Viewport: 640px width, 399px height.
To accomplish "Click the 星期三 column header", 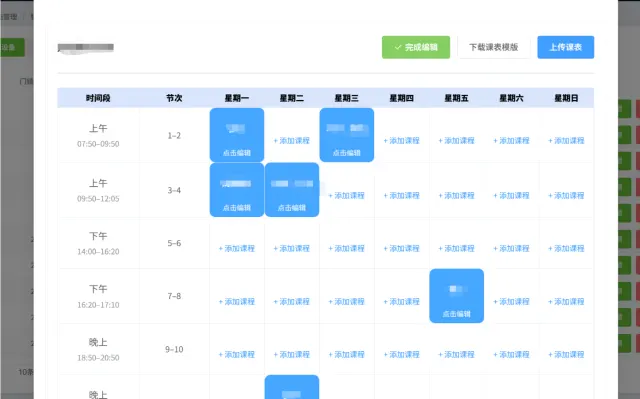I will tap(347, 98).
